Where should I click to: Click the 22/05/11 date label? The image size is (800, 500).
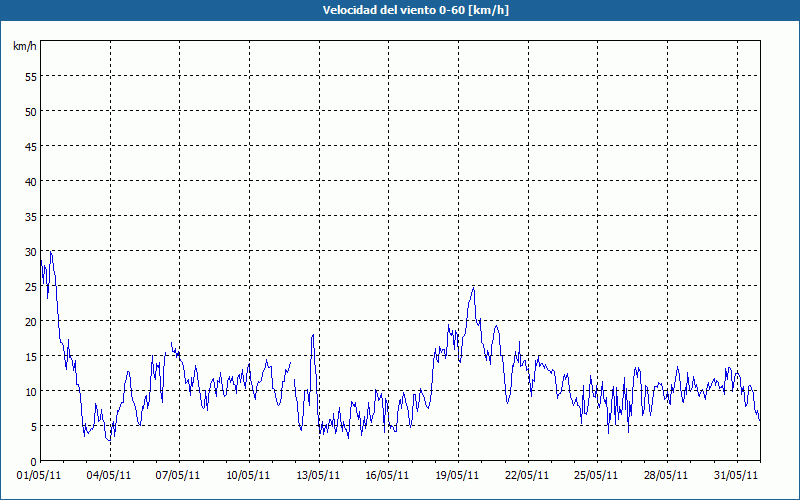[528, 475]
